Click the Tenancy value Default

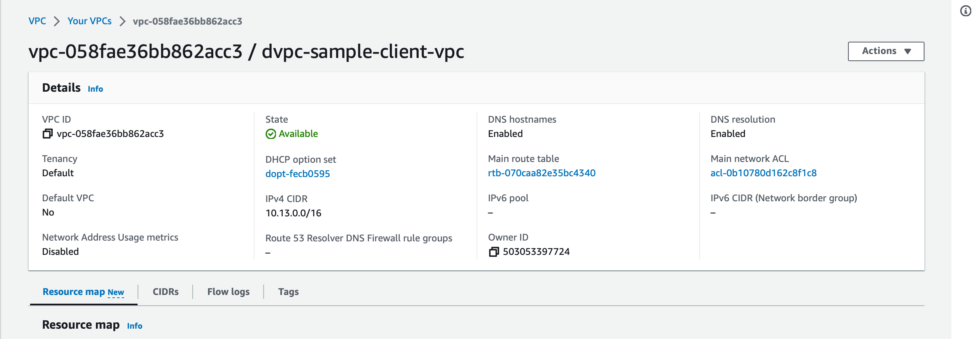pyautogui.click(x=58, y=173)
